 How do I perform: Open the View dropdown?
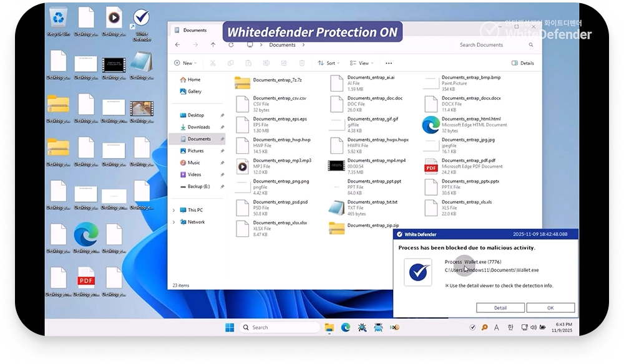361,63
